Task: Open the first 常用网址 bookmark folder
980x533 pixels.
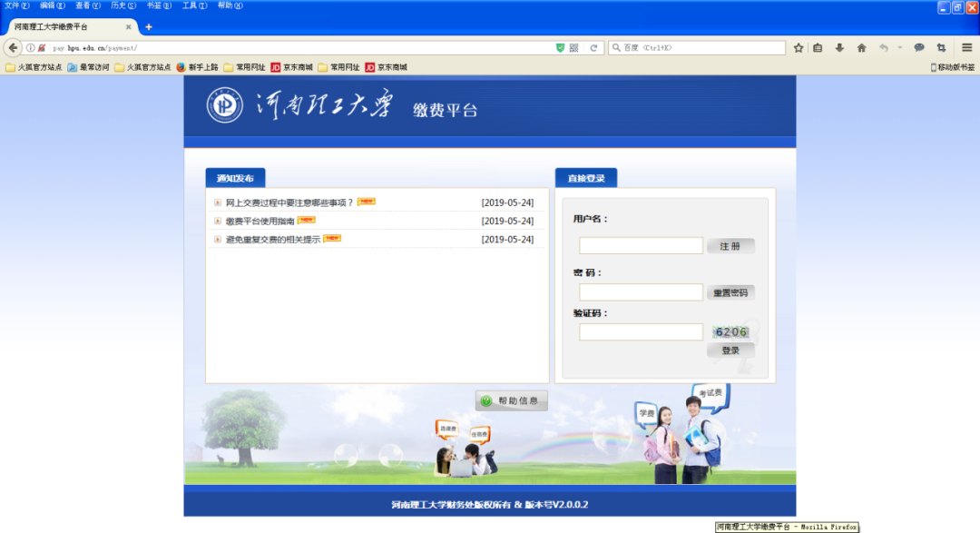Action: click(244, 67)
